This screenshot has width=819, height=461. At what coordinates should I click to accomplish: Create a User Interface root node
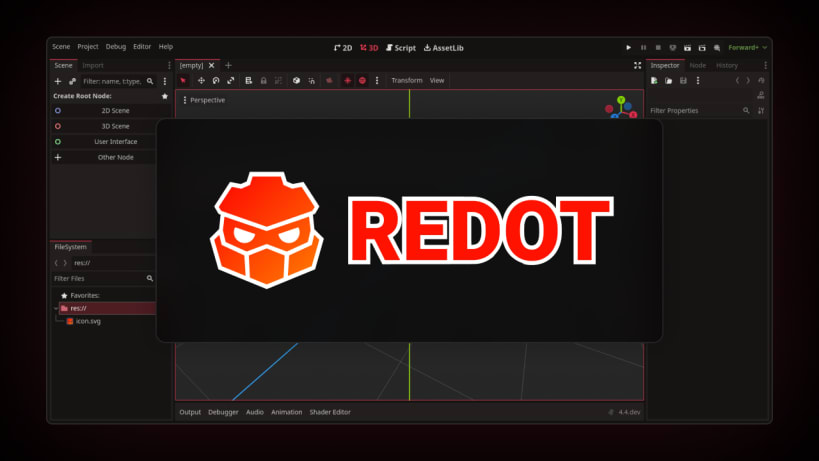(103, 141)
